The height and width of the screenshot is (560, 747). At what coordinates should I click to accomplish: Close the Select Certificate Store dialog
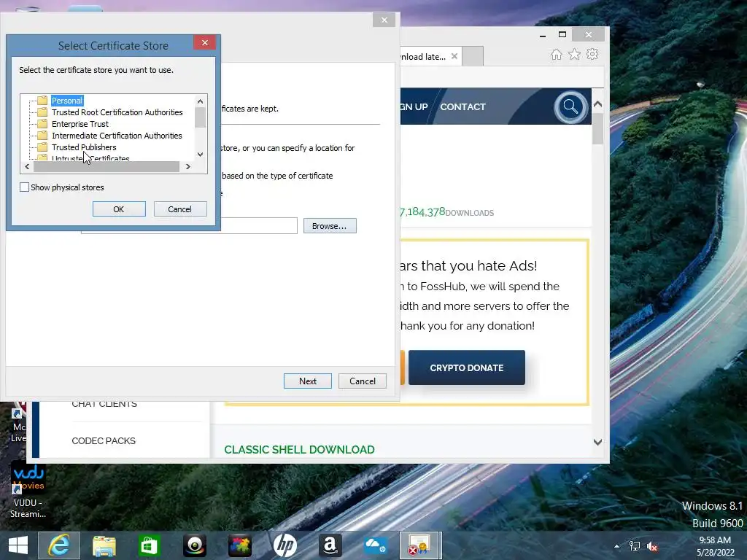pyautogui.click(x=205, y=42)
